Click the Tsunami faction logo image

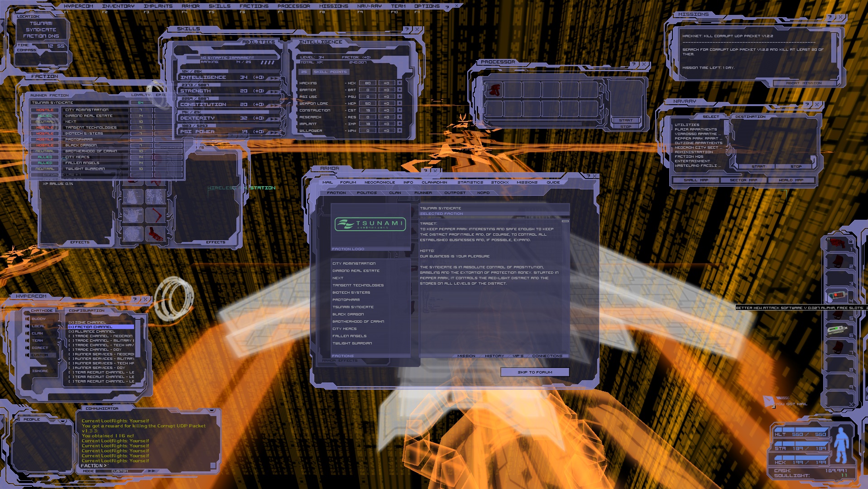(x=370, y=225)
